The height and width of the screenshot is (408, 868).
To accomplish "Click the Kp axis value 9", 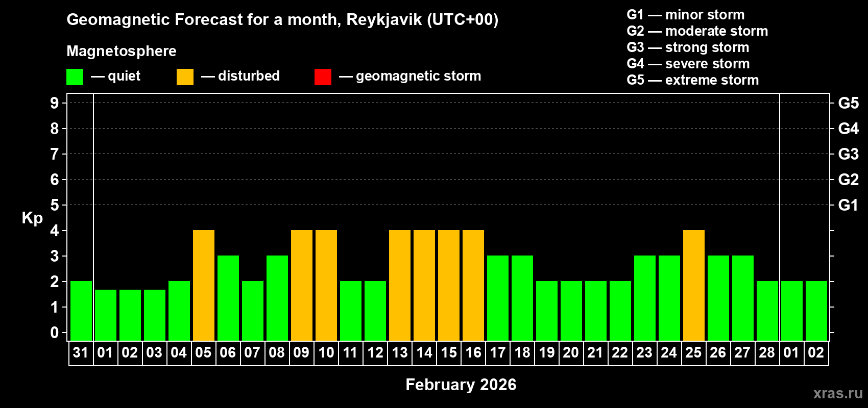I will pos(55,103).
